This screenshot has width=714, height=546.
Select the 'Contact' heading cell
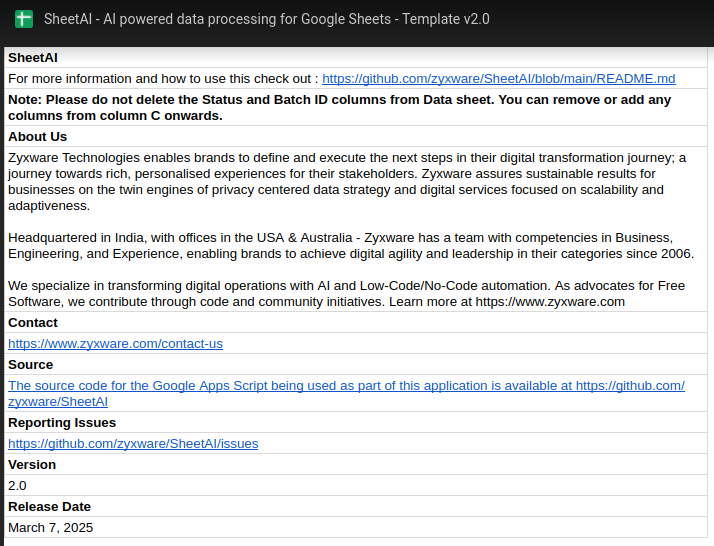(356, 322)
